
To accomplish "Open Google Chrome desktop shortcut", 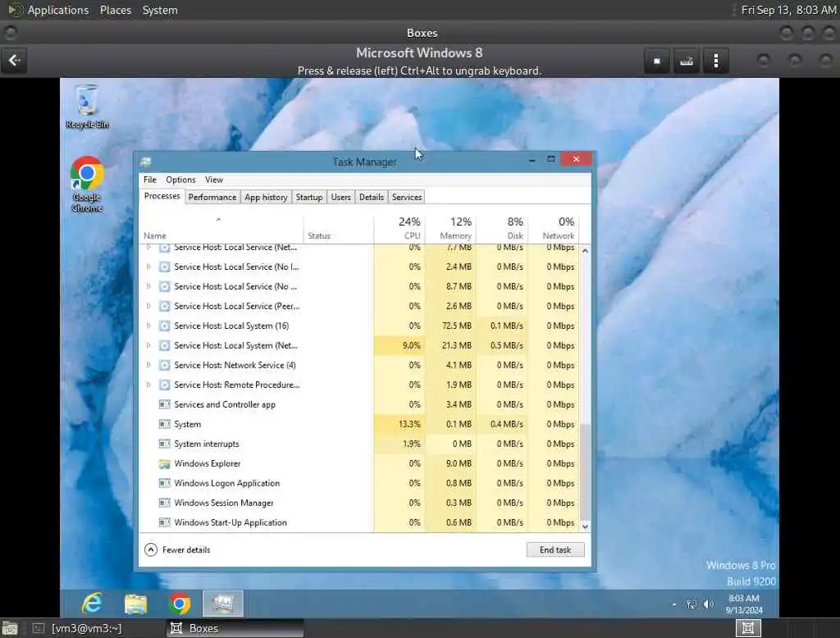I will (x=87, y=185).
